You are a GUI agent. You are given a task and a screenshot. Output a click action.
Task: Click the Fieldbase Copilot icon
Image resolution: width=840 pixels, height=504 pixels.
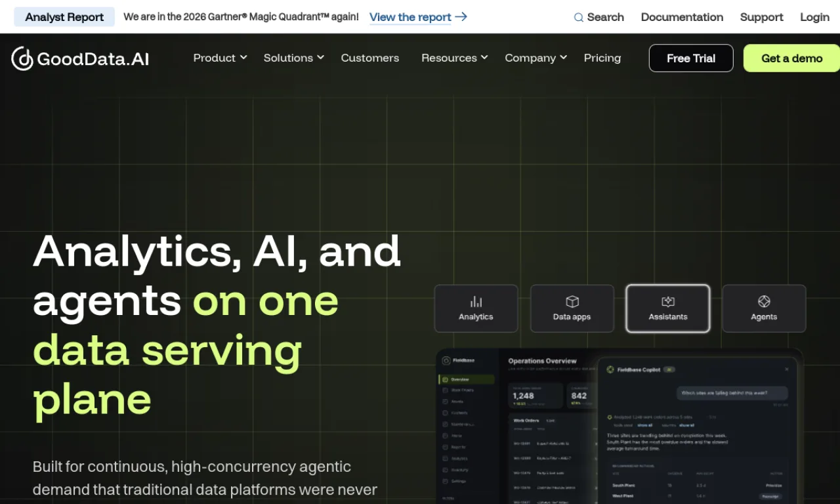pyautogui.click(x=610, y=369)
